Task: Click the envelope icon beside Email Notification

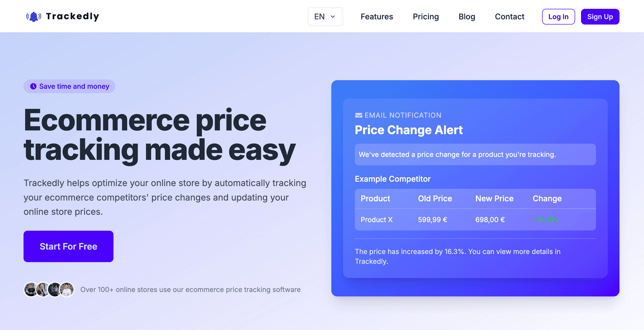Action: coord(359,115)
